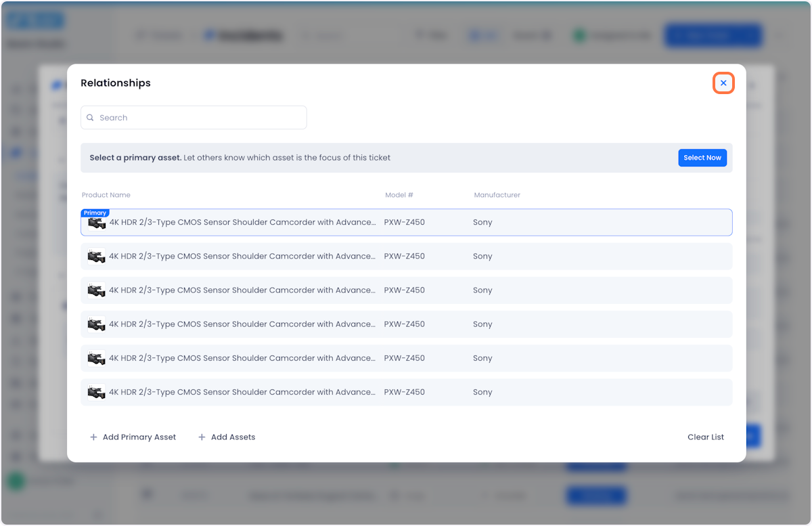Screen dimensions: 812x526
Task: Open the camcorder thumbnail in the second row
Action: tap(97, 257)
